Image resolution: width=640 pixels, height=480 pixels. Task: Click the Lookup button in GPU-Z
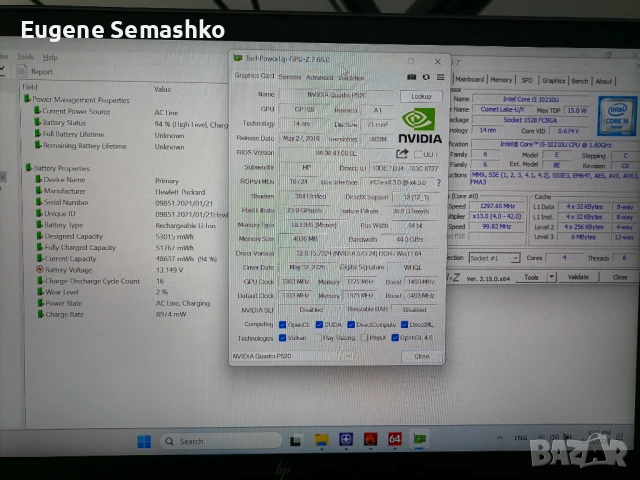pos(421,95)
